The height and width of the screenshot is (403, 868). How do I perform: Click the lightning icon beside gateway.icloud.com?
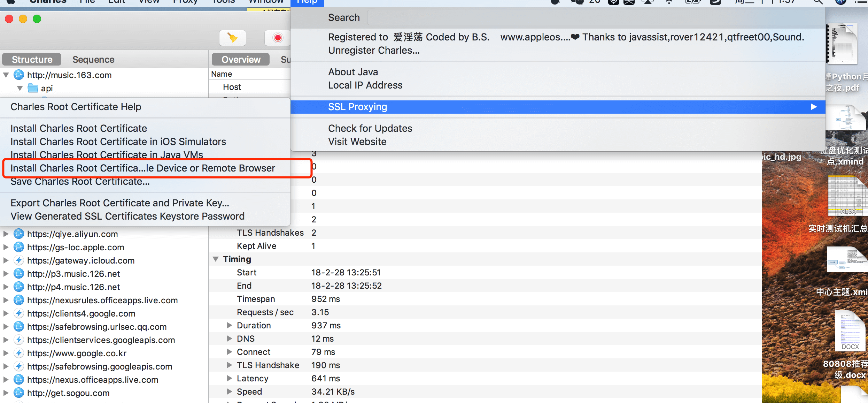pyautogui.click(x=18, y=260)
